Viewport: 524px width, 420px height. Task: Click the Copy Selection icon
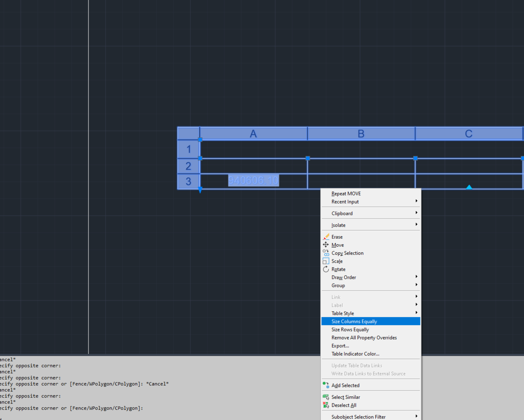coord(326,253)
